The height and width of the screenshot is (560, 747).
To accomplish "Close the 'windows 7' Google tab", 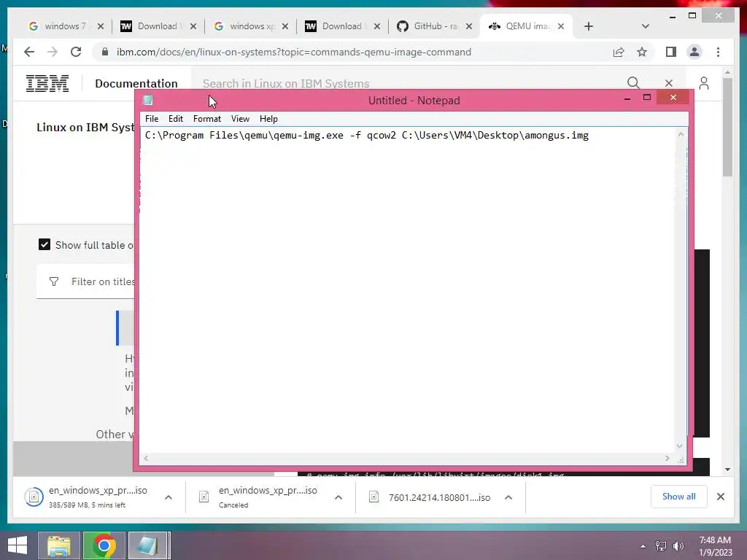I will pyautogui.click(x=100, y=26).
